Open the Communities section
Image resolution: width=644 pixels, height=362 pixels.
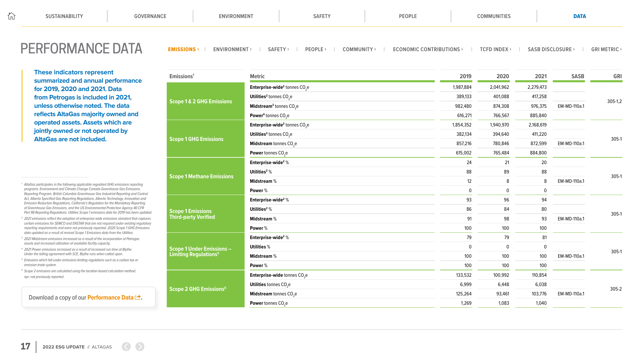click(494, 16)
